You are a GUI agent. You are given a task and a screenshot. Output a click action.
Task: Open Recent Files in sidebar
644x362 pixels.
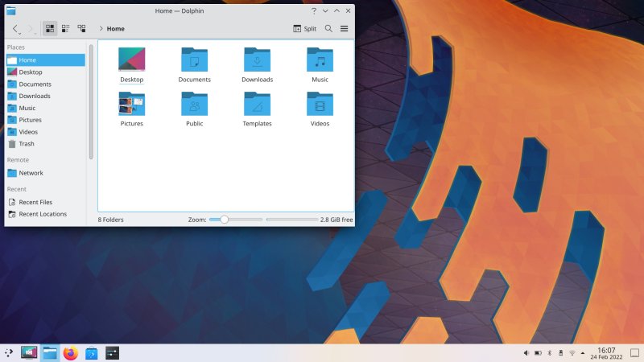(35, 203)
